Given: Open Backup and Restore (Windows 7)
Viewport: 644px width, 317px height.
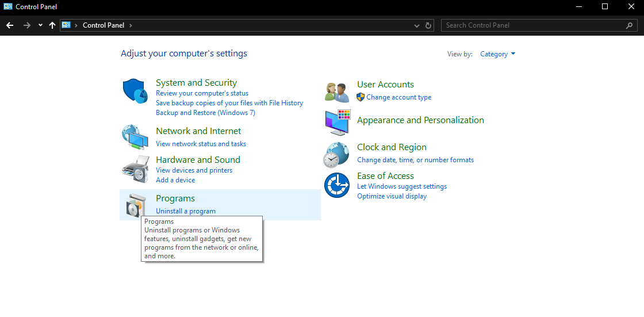Looking at the screenshot, I should pos(205,113).
